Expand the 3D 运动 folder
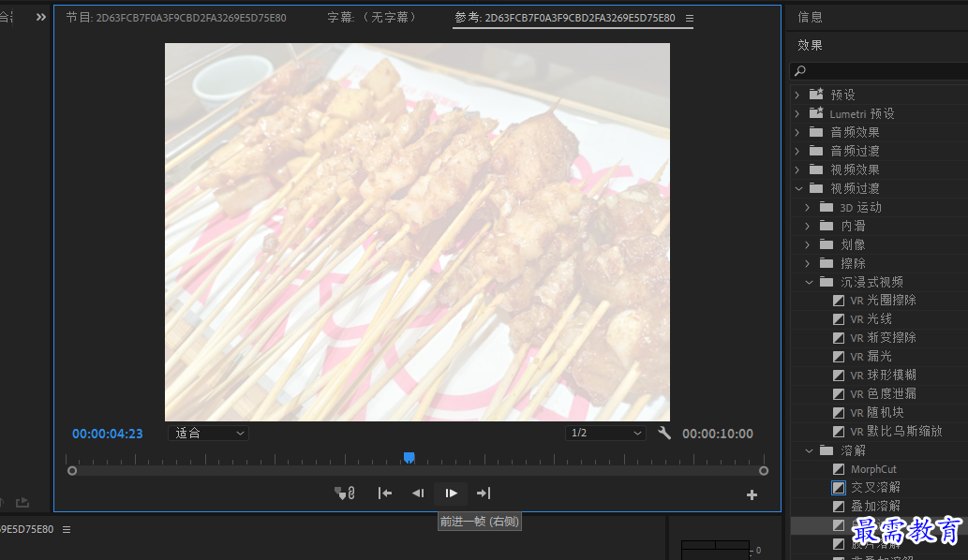This screenshot has width=968, height=560. coord(808,207)
